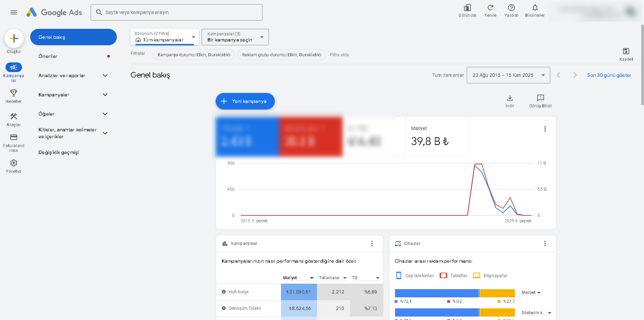Select Öneriler in the side menu
This screenshot has width=644, height=320.
pyautogui.click(x=73, y=56)
